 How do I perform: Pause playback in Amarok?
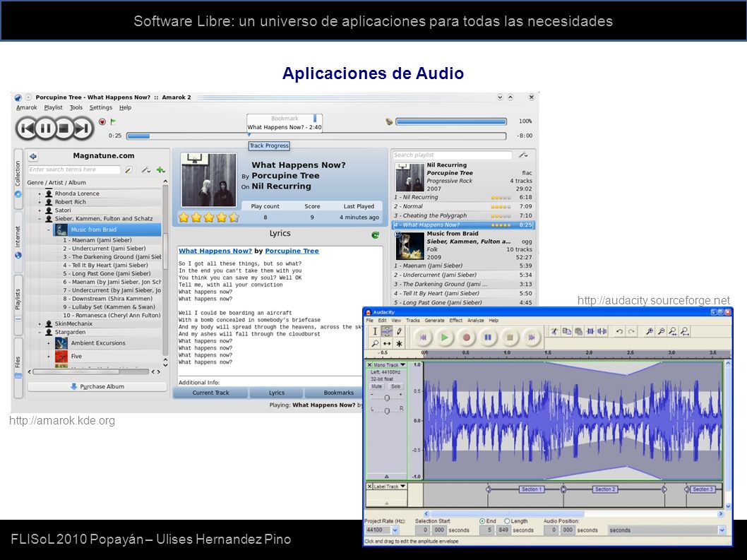coord(46,129)
